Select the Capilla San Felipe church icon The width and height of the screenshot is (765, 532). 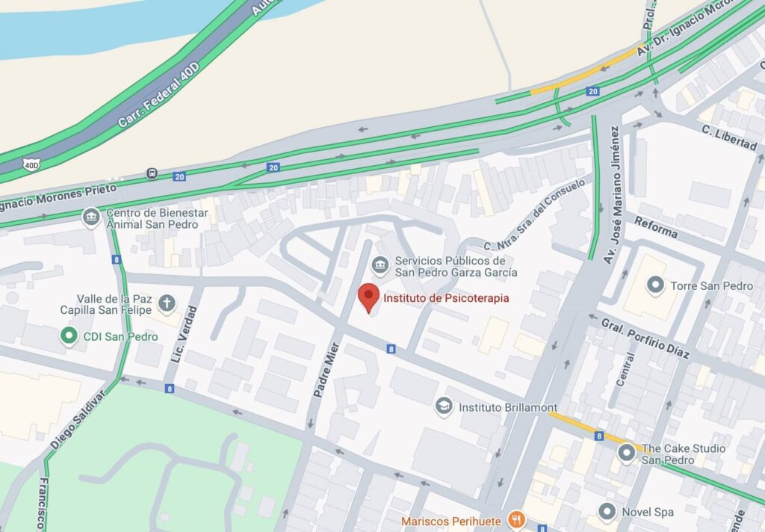(167, 303)
